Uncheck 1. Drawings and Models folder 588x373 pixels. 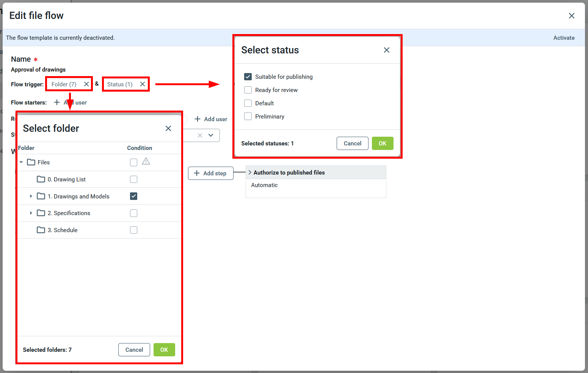[133, 196]
